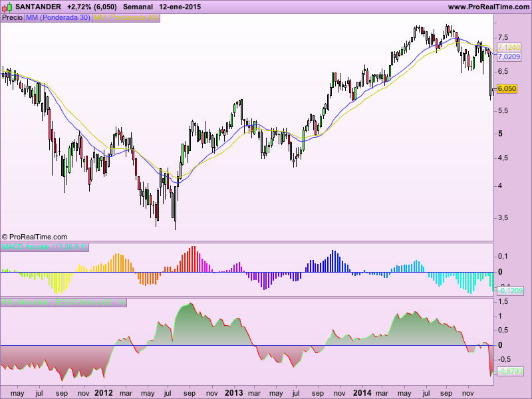Click the 12-ene-2015 date text
Image resolution: width=532 pixels, height=399 pixels.
pos(180,7)
